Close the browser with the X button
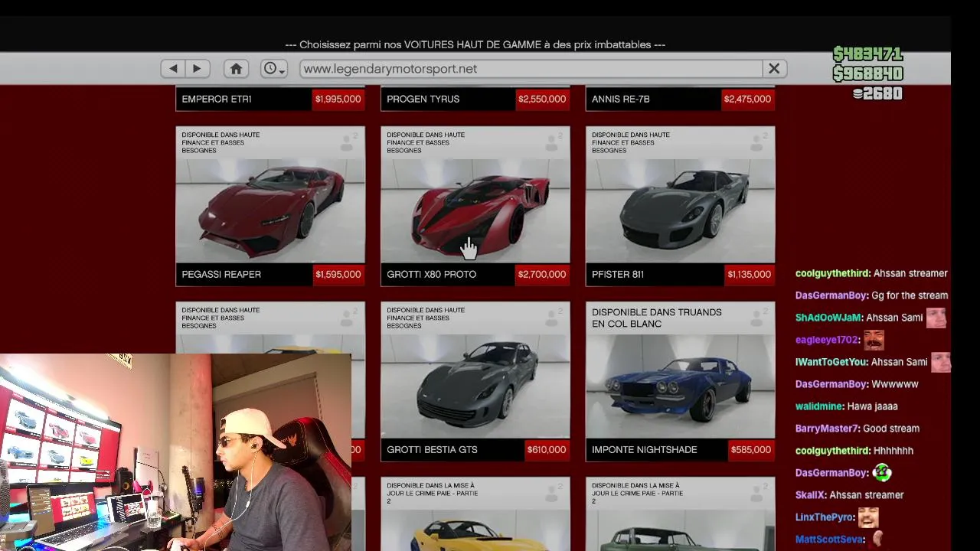 pos(774,69)
